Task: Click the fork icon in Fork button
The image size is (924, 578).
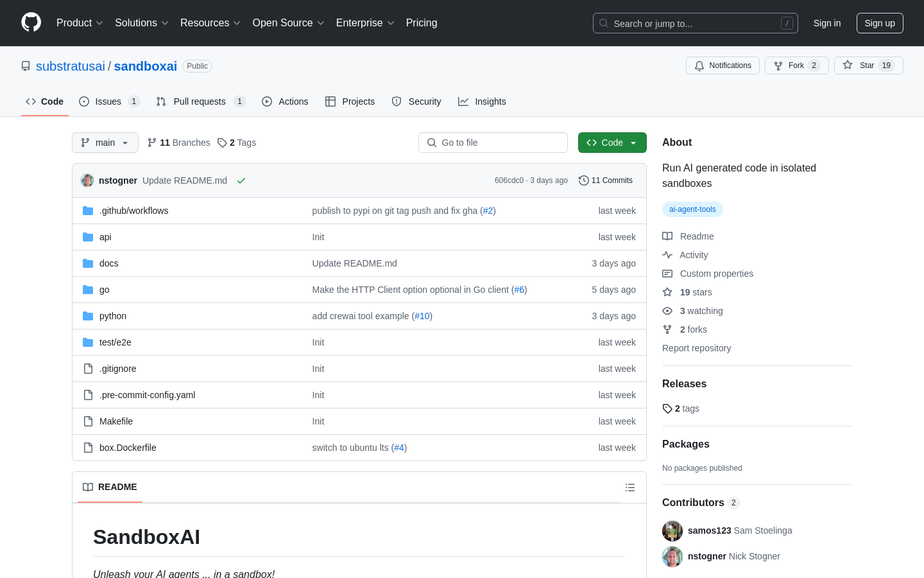Action: coord(778,66)
